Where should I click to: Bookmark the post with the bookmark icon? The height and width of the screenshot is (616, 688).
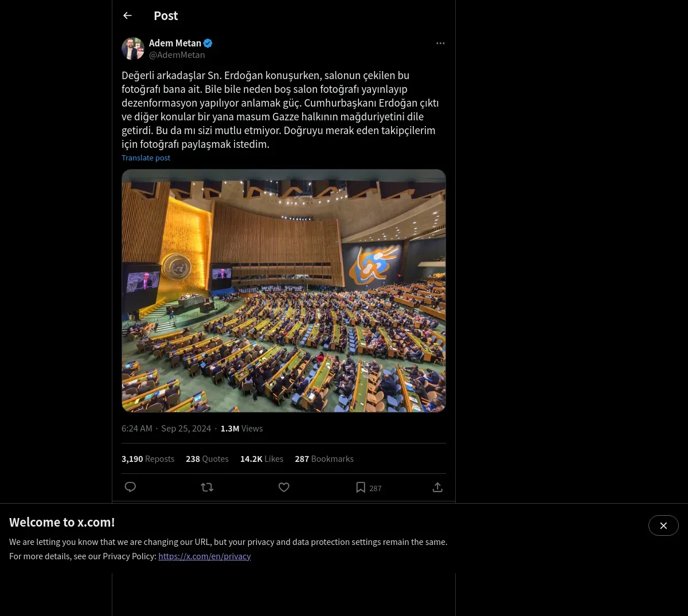(361, 487)
